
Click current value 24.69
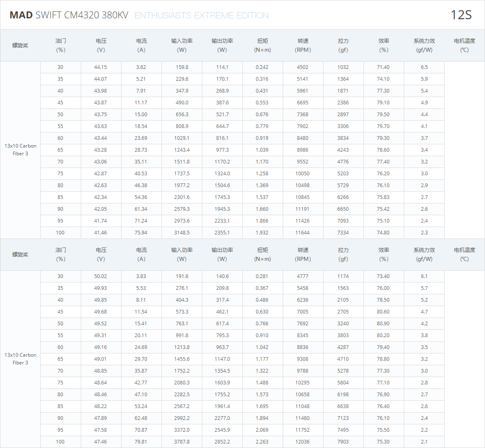click(141, 347)
